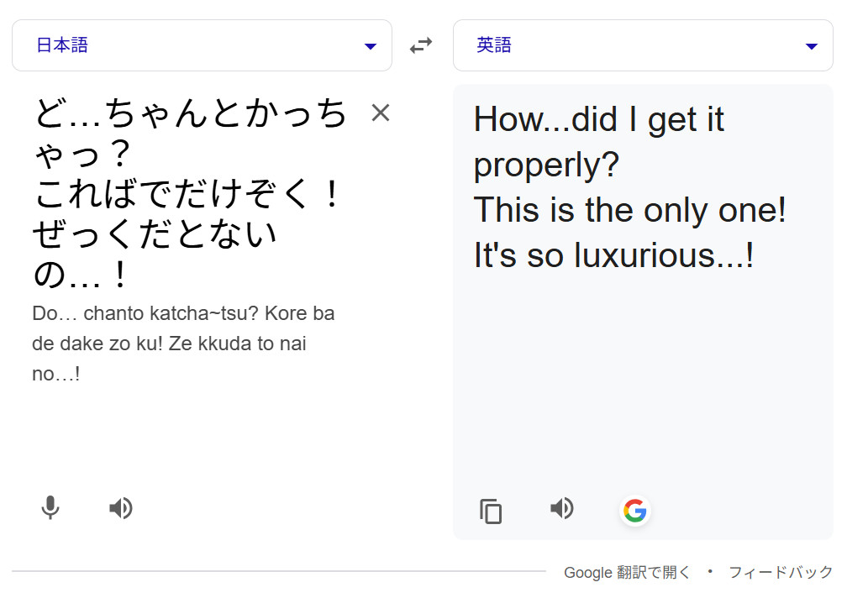The height and width of the screenshot is (598, 868).
Task: Swap the source and target languages
Action: point(421,45)
